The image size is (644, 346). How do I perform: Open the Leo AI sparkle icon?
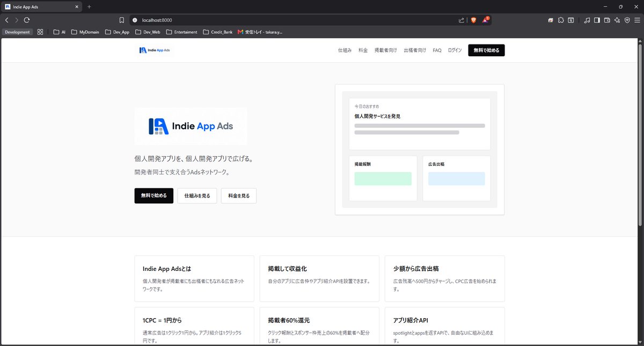[617, 20]
